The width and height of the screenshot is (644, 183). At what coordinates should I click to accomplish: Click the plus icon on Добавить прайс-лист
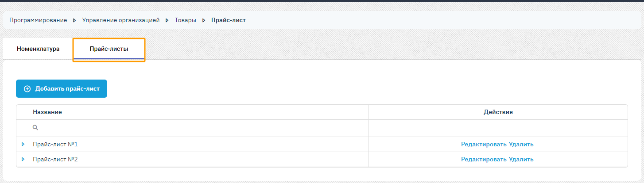point(27,89)
